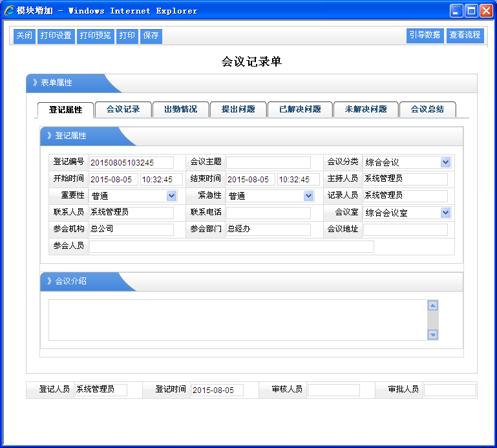Open 打印设置 print settings
The width and height of the screenshot is (497, 448).
[x=56, y=36]
